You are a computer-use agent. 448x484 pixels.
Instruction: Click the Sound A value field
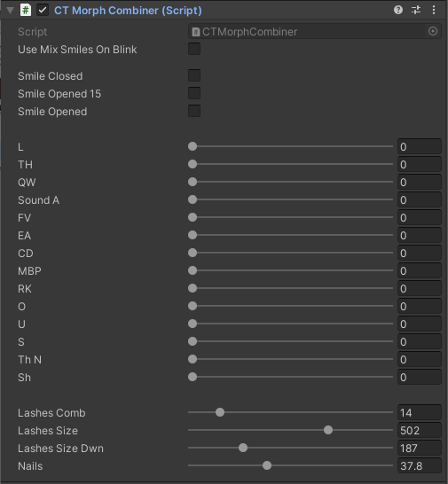[420, 200]
